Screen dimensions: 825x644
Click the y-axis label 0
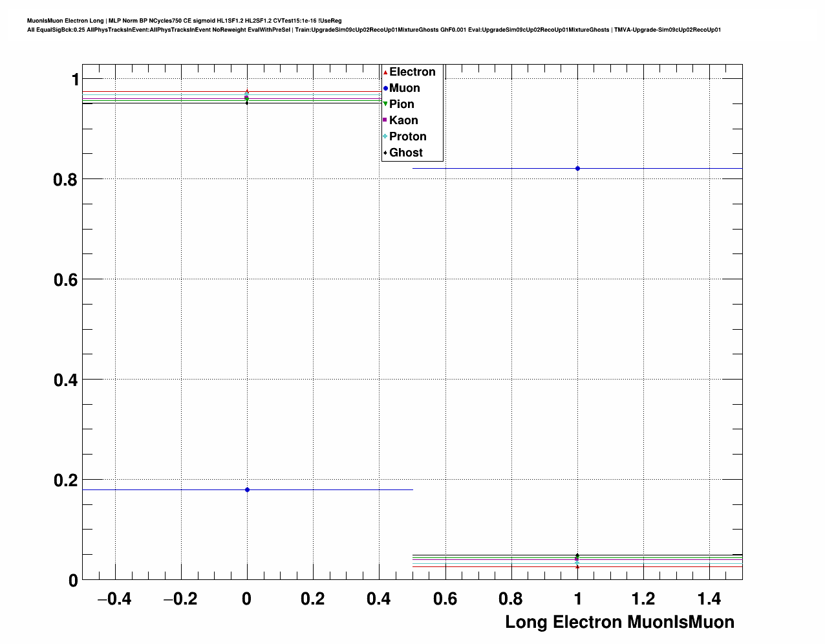point(73,581)
